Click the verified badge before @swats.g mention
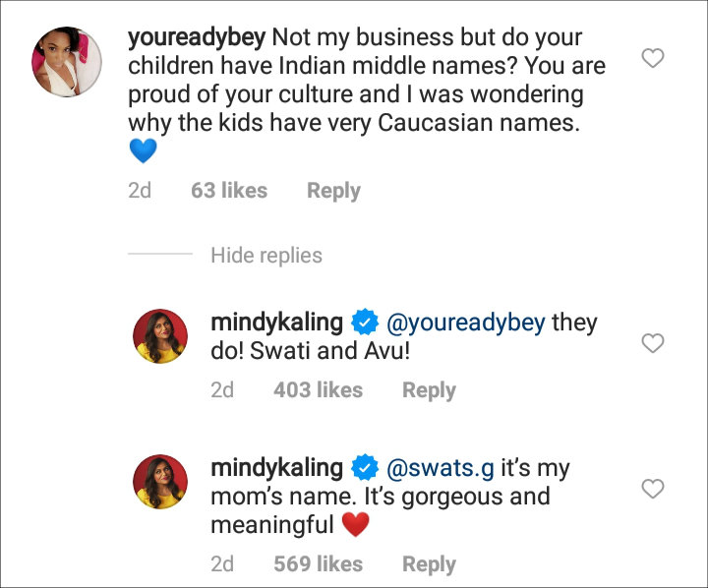 click(x=364, y=468)
